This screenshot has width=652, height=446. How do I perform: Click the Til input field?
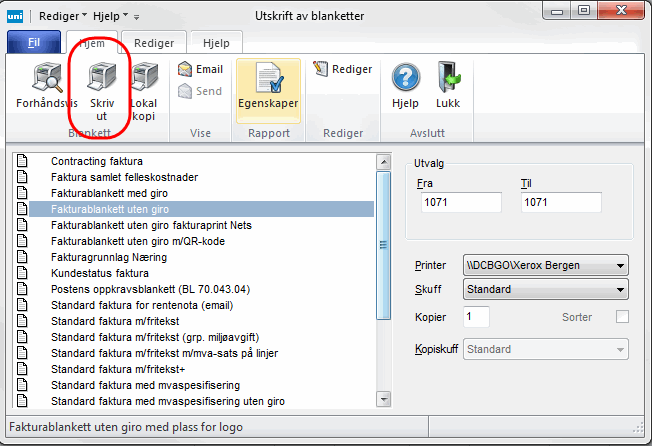point(560,203)
